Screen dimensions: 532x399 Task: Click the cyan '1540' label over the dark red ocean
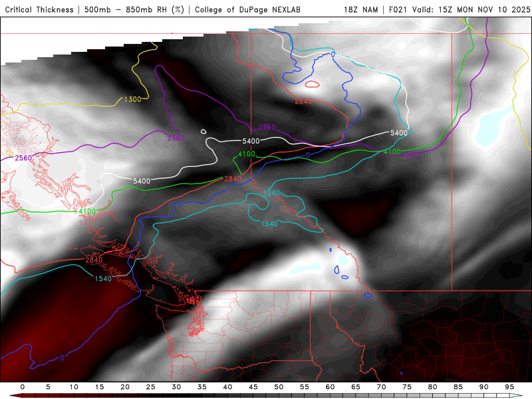103,279
